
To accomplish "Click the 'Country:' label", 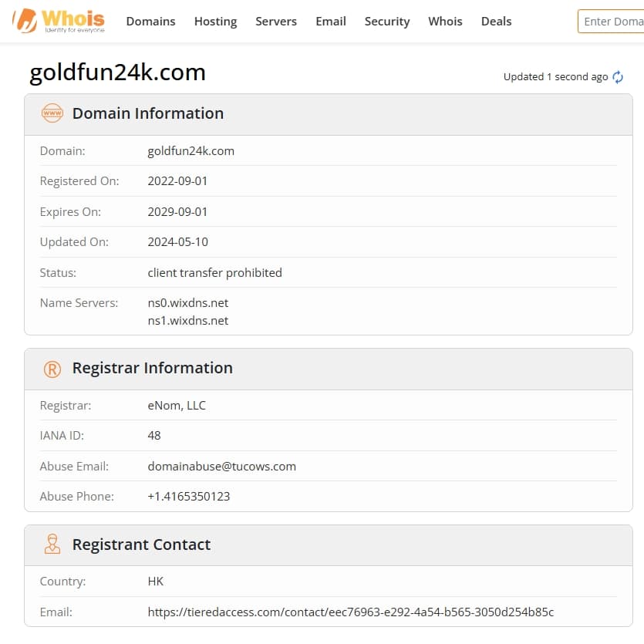I will (62, 582).
